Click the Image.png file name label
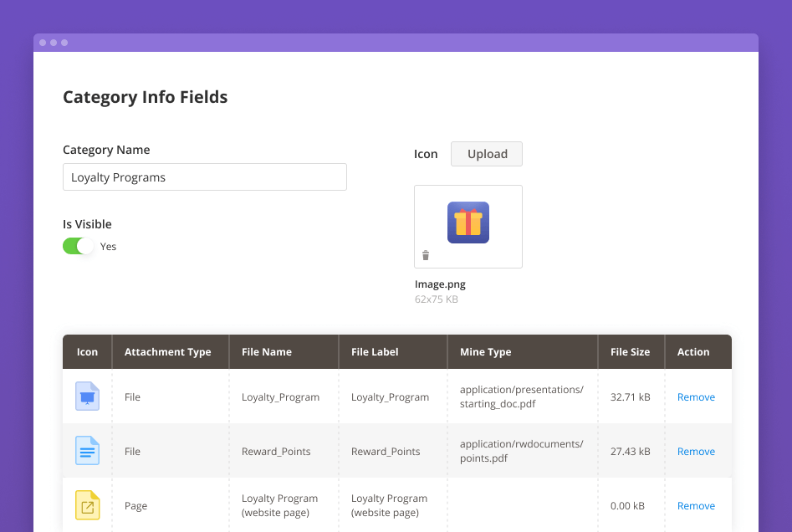The height and width of the screenshot is (532, 792). point(440,284)
